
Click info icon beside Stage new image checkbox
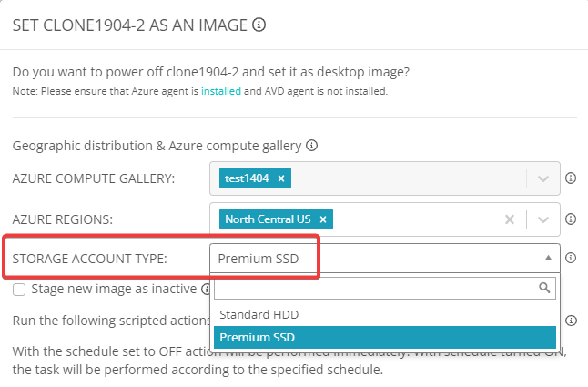coord(206,290)
